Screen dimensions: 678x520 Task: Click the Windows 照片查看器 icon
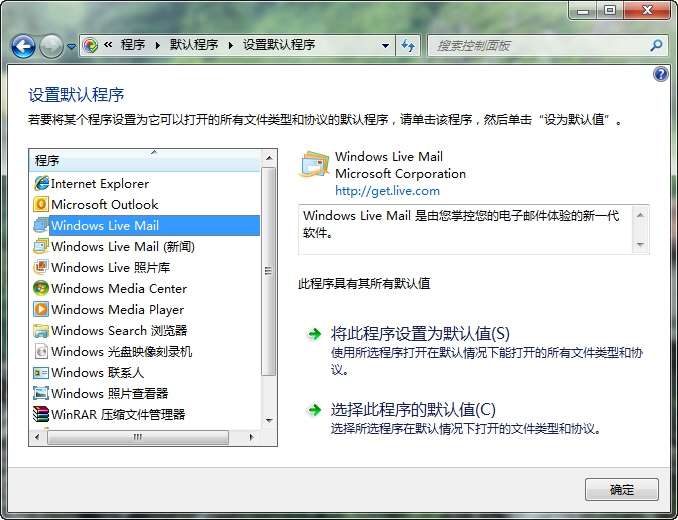[41, 393]
